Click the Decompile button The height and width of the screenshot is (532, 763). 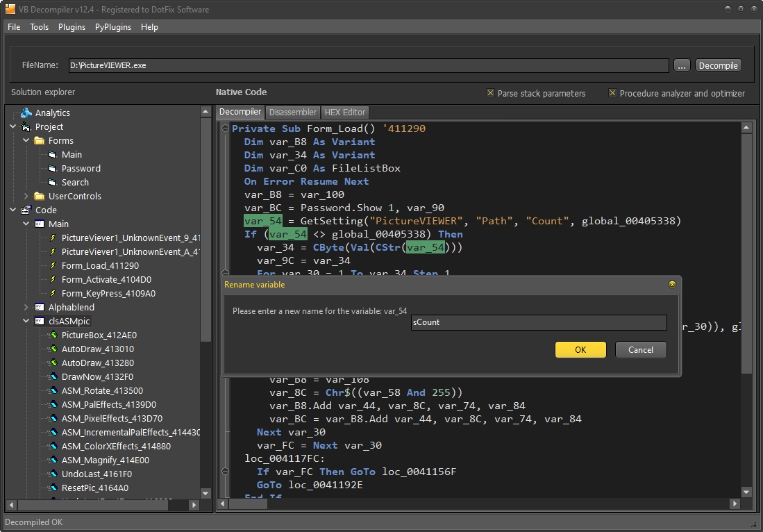click(719, 66)
